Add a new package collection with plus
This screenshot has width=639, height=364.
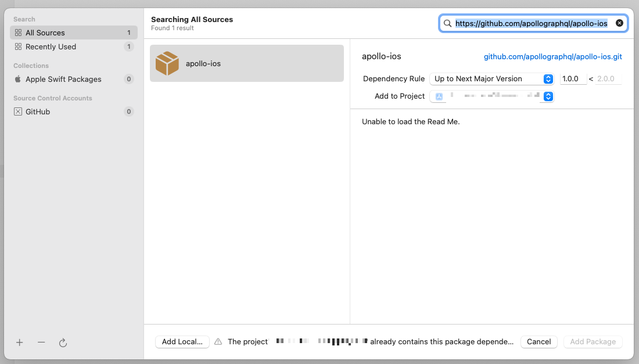(20, 343)
